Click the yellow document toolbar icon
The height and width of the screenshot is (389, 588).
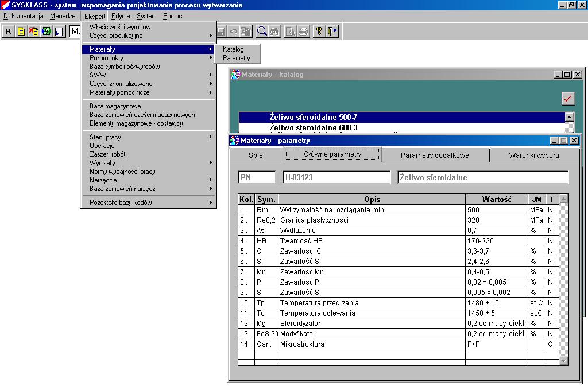click(21, 31)
